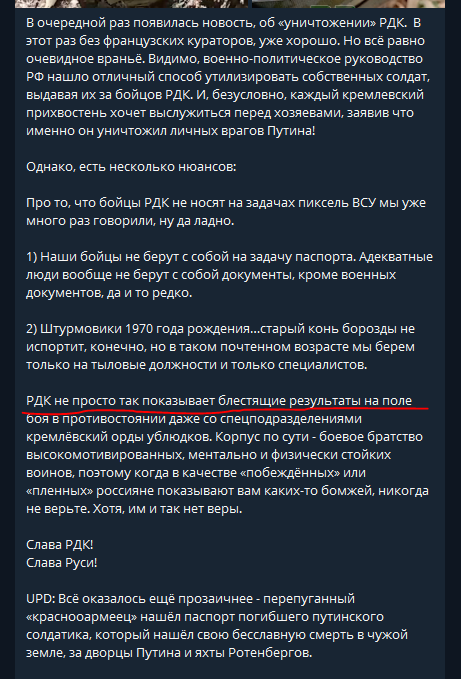Click the word «пленных» in the post
461x679 pixels.
59,491
